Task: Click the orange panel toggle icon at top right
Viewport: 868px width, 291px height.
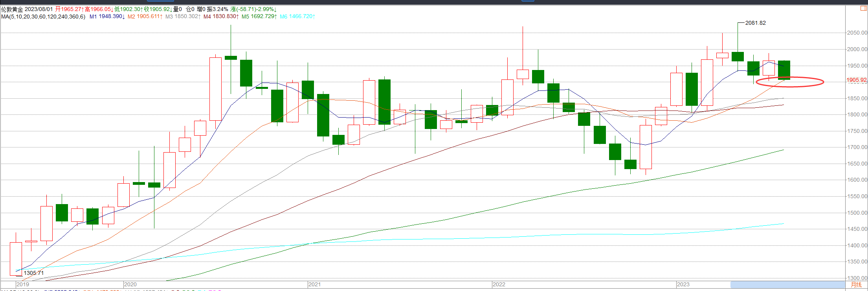Action: coord(863,9)
